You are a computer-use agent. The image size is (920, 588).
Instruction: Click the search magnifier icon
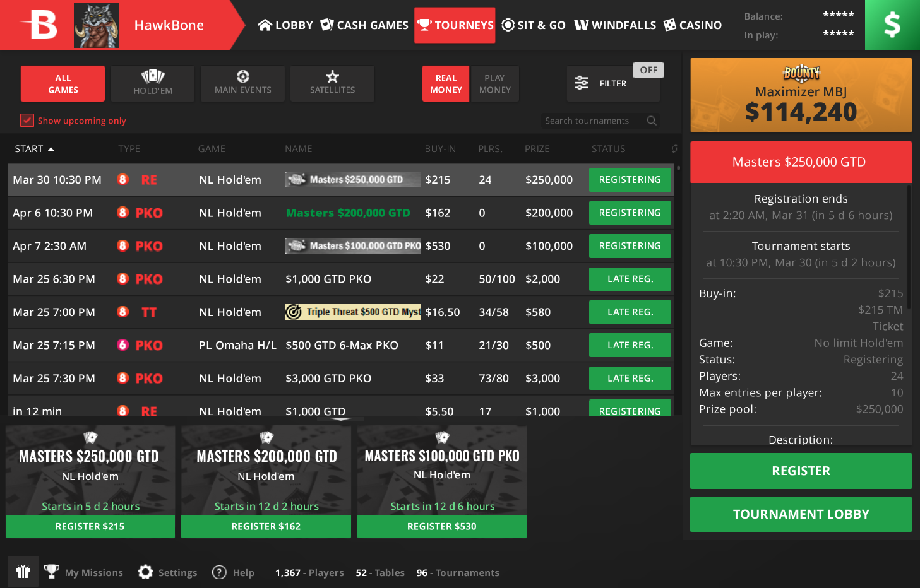click(x=652, y=121)
